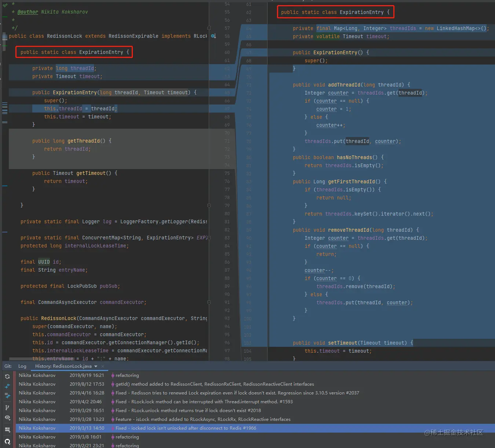495x448 pixels.
Task: Click getTimeout method name in left editor
Action: coord(91,173)
